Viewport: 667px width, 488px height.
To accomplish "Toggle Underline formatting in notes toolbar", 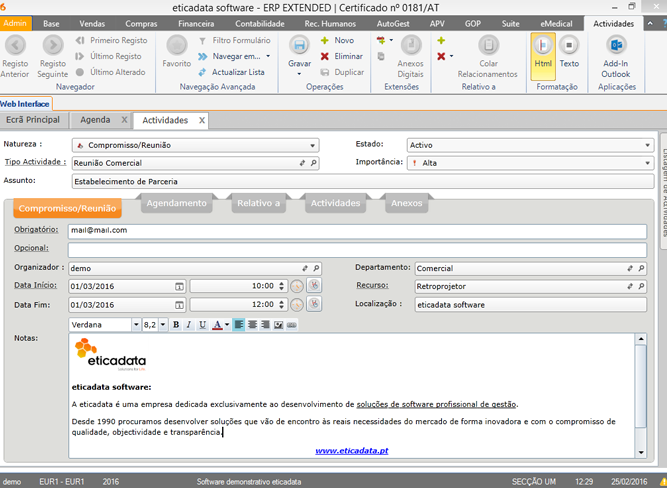I will [x=202, y=325].
